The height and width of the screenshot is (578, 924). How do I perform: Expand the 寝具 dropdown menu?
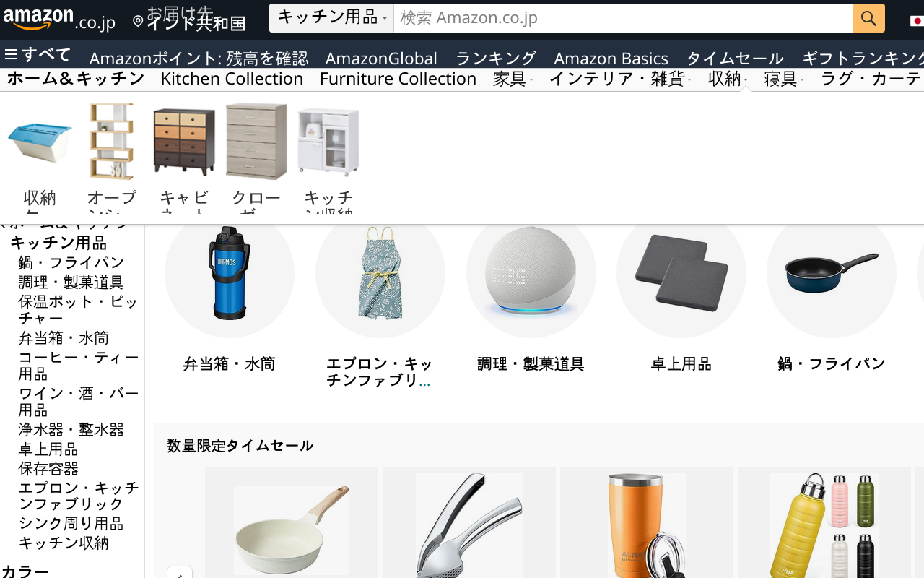pyautogui.click(x=784, y=79)
